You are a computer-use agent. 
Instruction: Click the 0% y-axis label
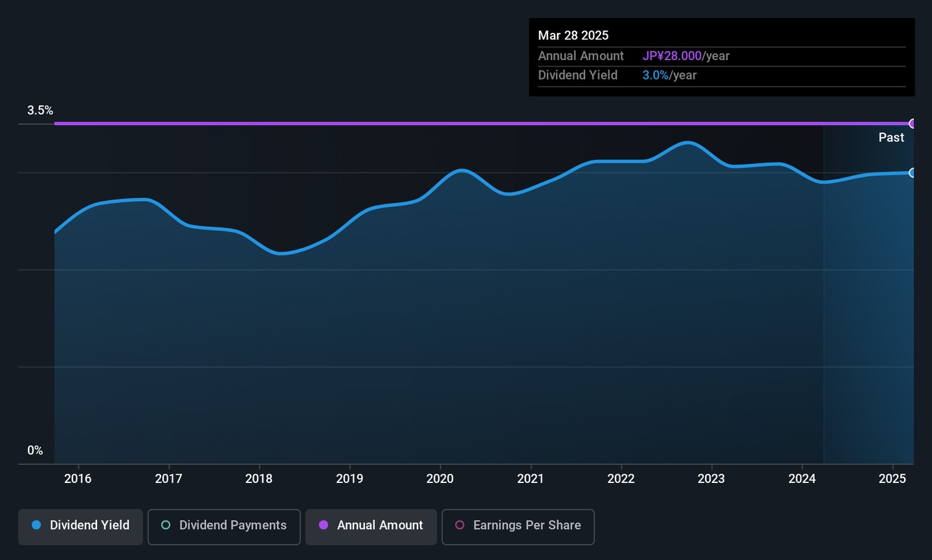click(x=35, y=451)
